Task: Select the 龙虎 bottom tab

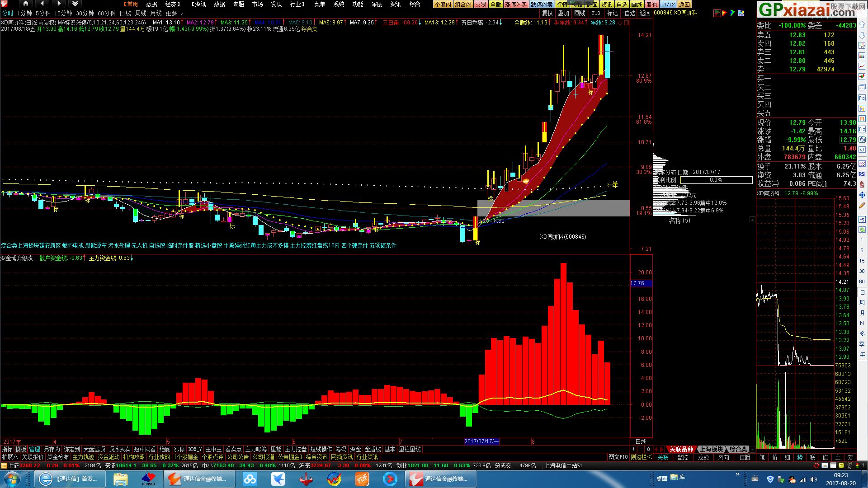Action: 703,457
